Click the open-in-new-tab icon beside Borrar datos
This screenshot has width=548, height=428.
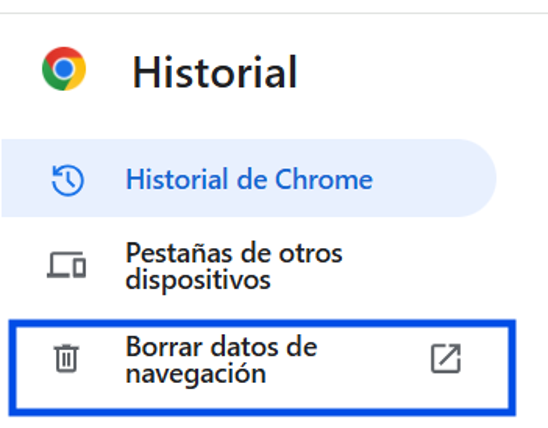tap(446, 358)
